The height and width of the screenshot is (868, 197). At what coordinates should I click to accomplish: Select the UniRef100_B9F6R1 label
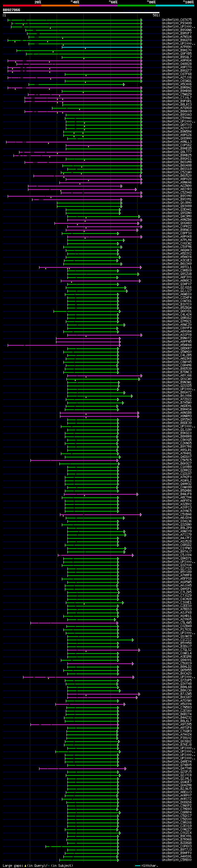click(177, 101)
